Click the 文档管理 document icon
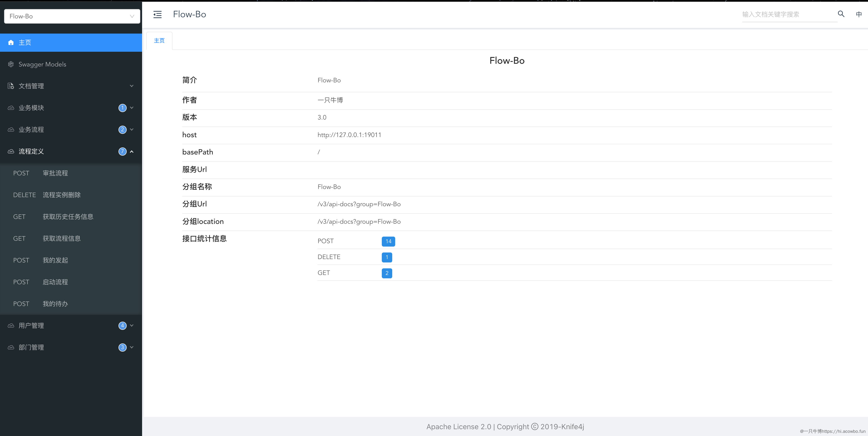 pyautogui.click(x=11, y=86)
